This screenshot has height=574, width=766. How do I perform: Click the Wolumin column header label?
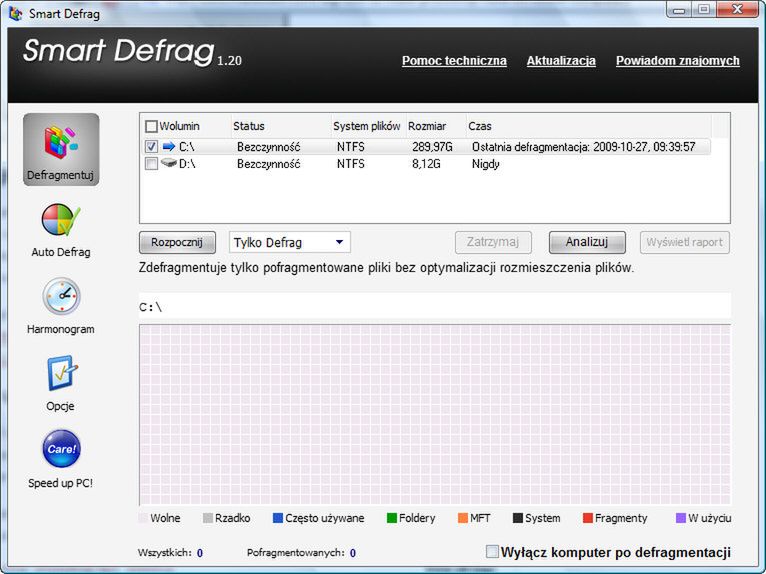(x=179, y=126)
